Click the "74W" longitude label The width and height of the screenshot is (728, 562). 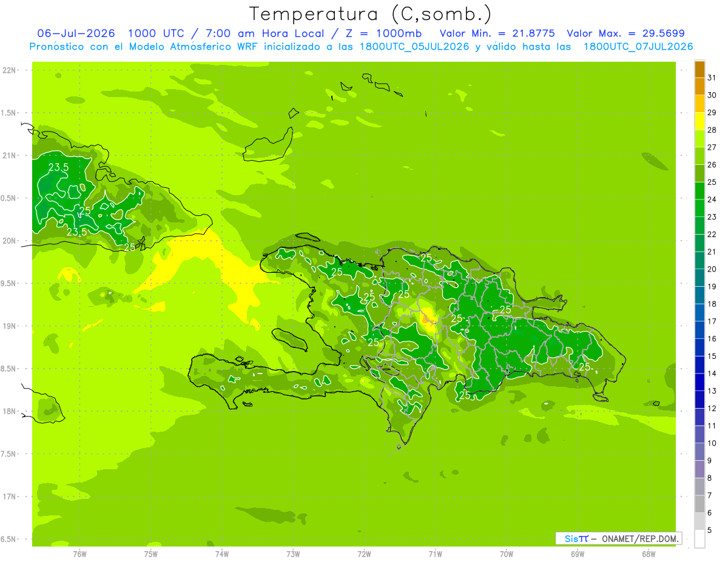tap(221, 554)
